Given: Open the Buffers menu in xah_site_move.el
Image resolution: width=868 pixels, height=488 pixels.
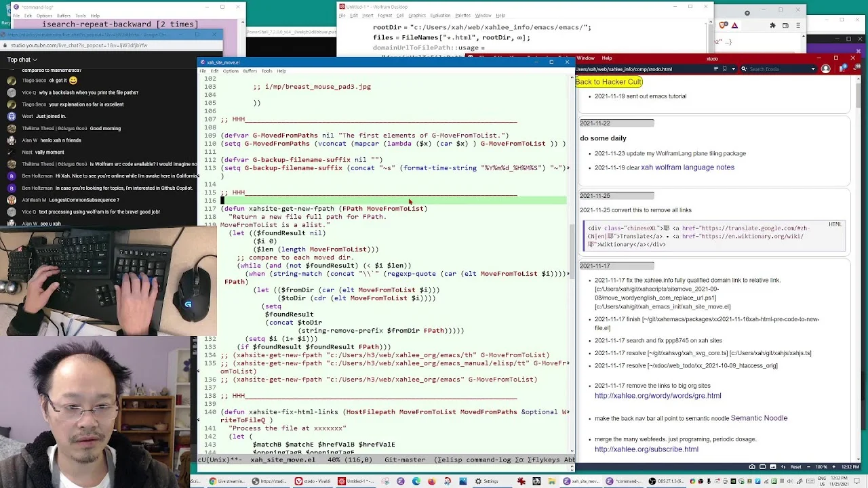Looking at the screenshot, I should click(x=250, y=71).
